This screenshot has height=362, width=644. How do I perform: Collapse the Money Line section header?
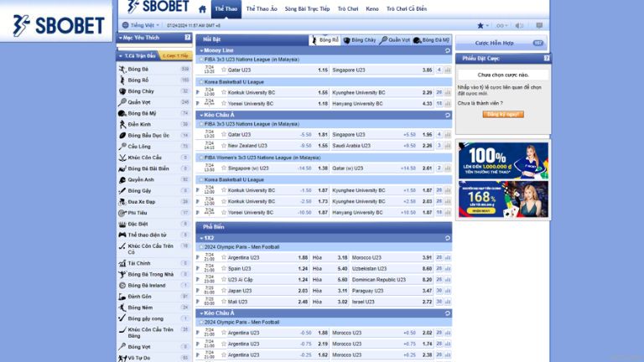(x=201, y=50)
